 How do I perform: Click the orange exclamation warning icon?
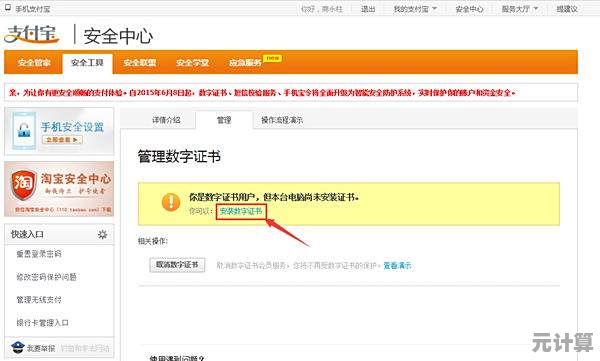pos(171,202)
